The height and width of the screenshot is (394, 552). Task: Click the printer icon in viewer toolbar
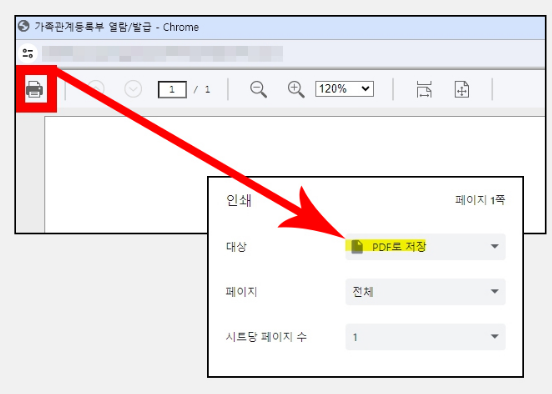pyautogui.click(x=34, y=89)
